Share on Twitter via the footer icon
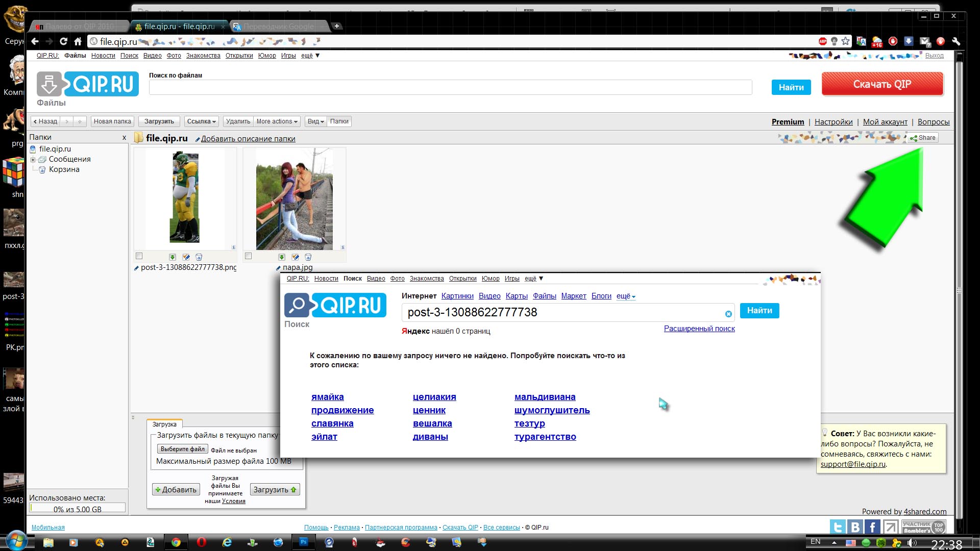The width and height of the screenshot is (980, 551). [x=838, y=527]
